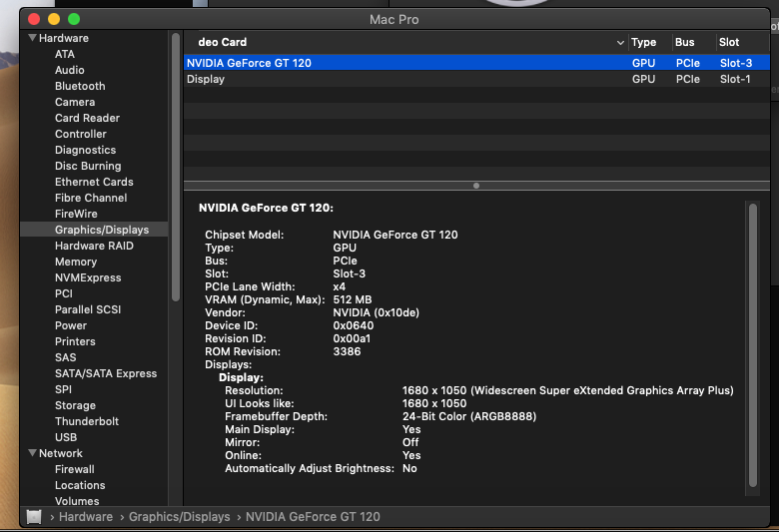Select Parallel SCSI in the sidebar
The width and height of the screenshot is (779, 532).
[88, 309]
